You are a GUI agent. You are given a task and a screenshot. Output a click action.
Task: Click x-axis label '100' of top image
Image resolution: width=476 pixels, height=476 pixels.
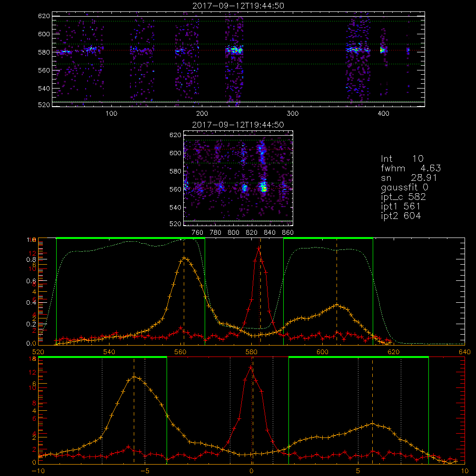click(x=111, y=114)
